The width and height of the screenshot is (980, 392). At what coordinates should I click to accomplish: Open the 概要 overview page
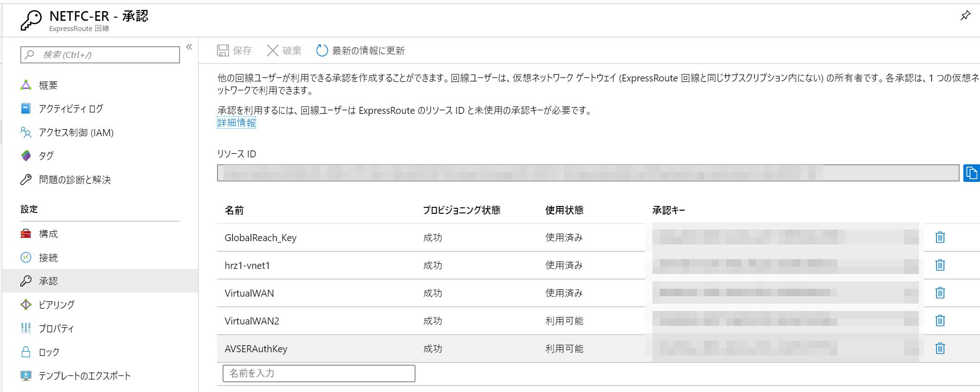pos(48,85)
